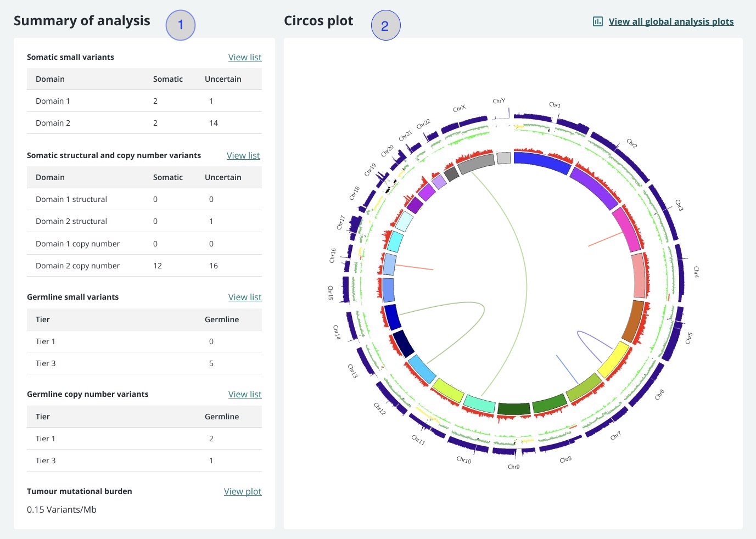
Task: Click the magenta Chr3 segment in Circos plot
Action: pyautogui.click(x=626, y=229)
